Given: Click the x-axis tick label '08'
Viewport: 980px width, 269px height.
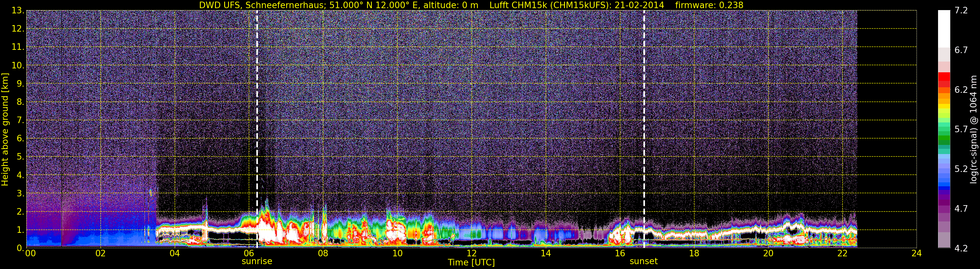Looking at the screenshot, I should 323,254.
